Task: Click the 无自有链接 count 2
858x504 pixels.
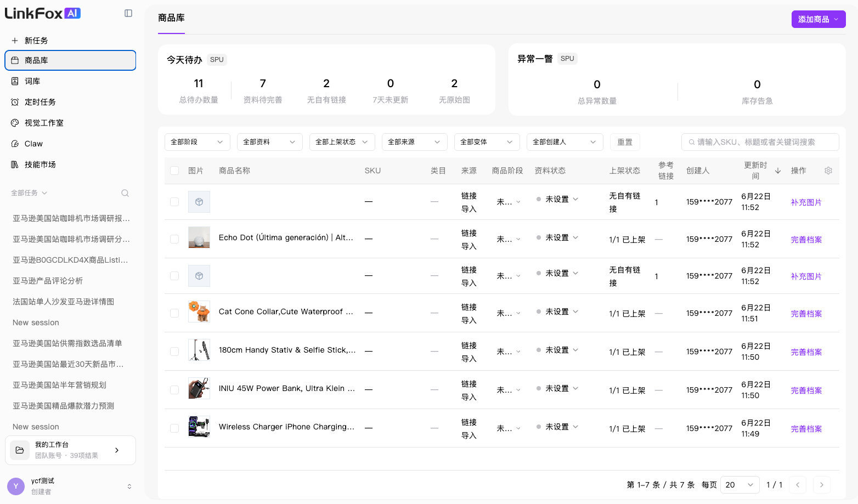Action: (326, 83)
